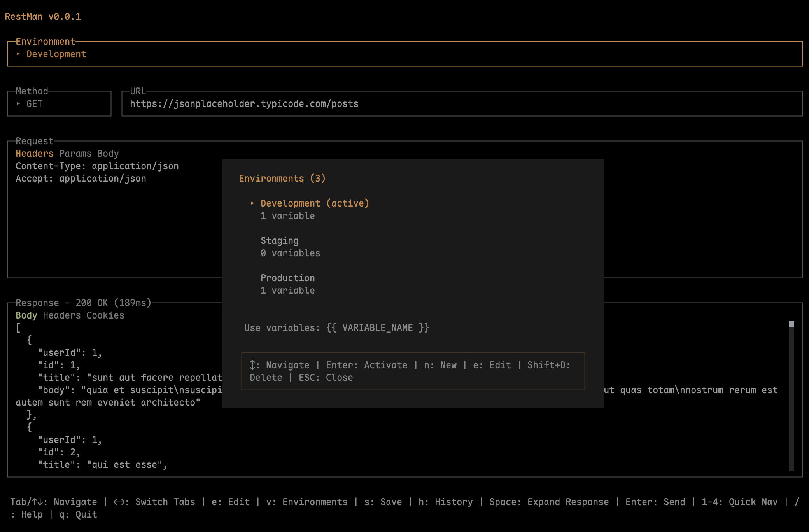Open the response Cookies tab
This screenshot has width=809, height=532.
[x=105, y=315]
